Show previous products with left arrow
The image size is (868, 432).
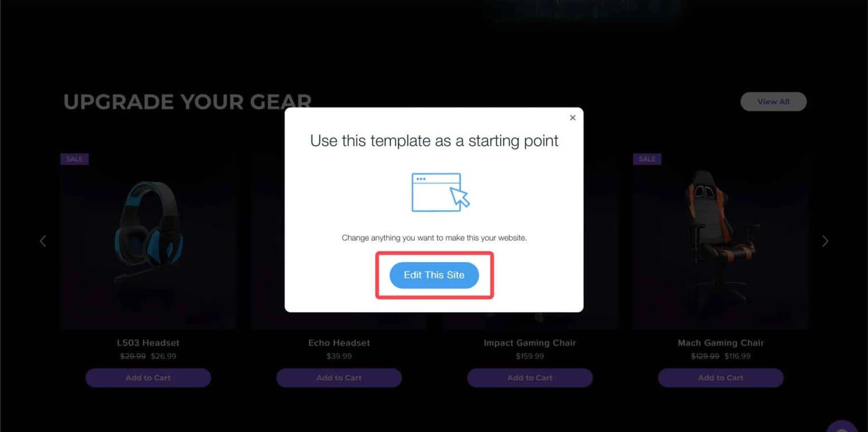[x=43, y=241]
